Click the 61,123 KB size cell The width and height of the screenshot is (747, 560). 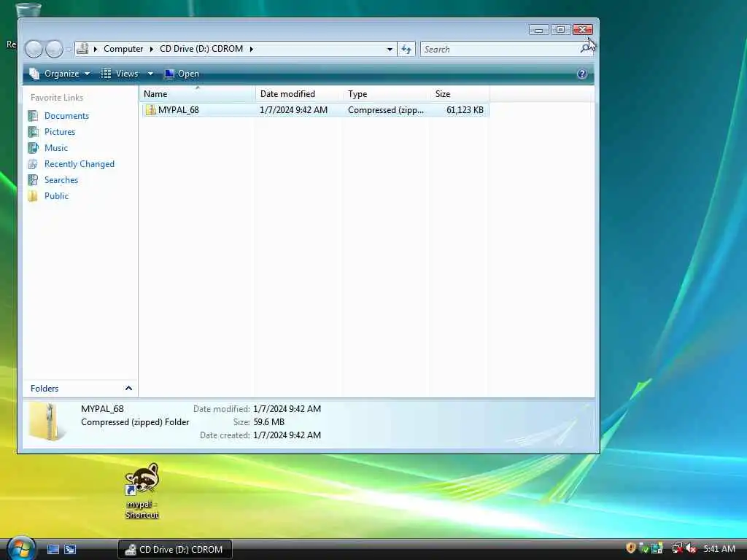point(465,110)
